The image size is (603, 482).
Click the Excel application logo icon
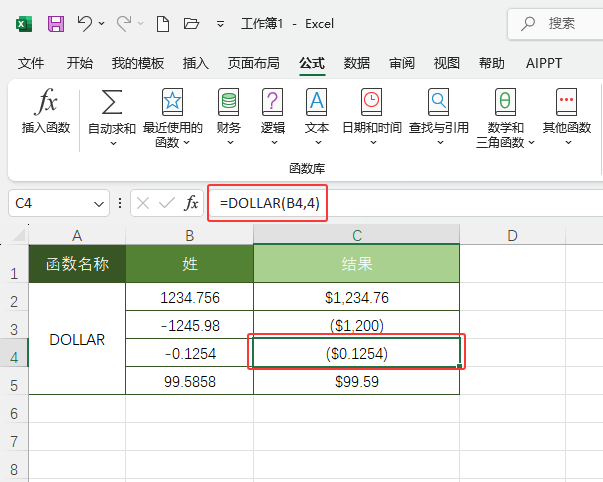coord(24,24)
